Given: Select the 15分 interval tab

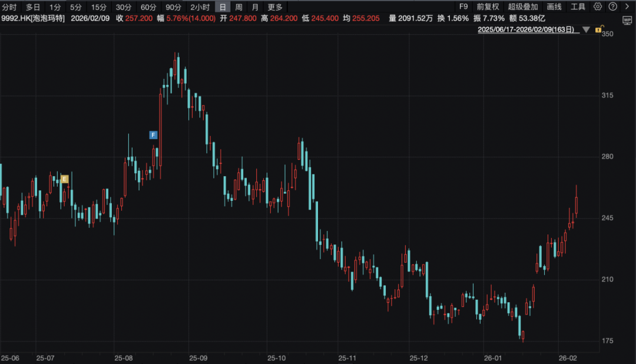Looking at the screenshot, I should (98, 7).
